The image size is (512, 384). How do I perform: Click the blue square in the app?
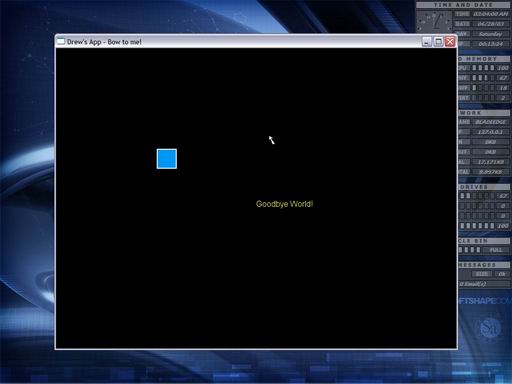[x=167, y=159]
